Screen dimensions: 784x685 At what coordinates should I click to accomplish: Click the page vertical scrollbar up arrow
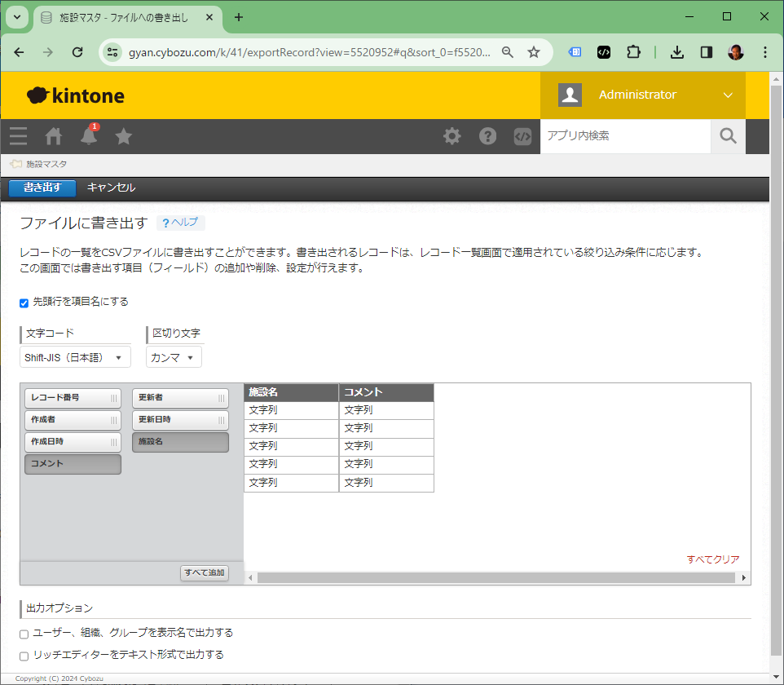tap(776, 79)
